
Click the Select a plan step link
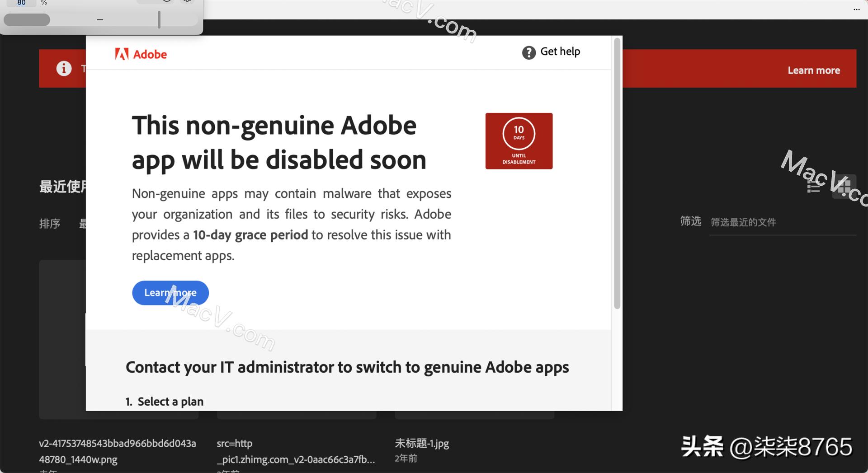[170, 401]
